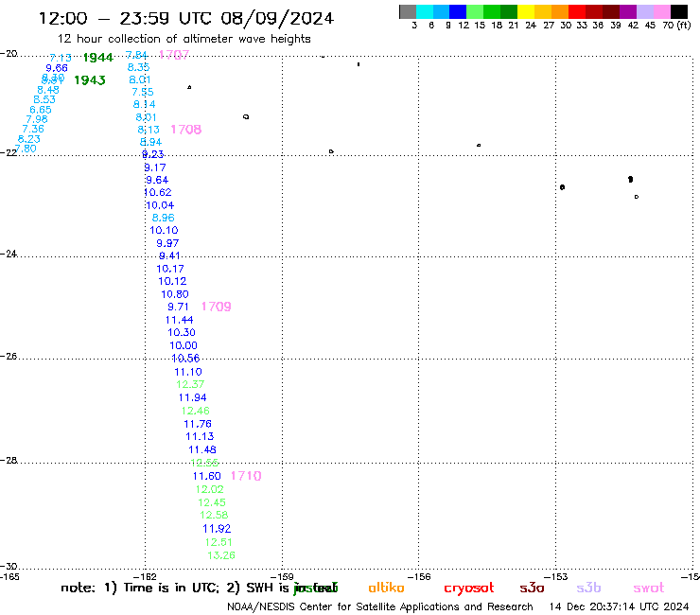The height and width of the screenshot is (615, 700).
Task: Select the wave height value '11.76'
Action: click(198, 424)
